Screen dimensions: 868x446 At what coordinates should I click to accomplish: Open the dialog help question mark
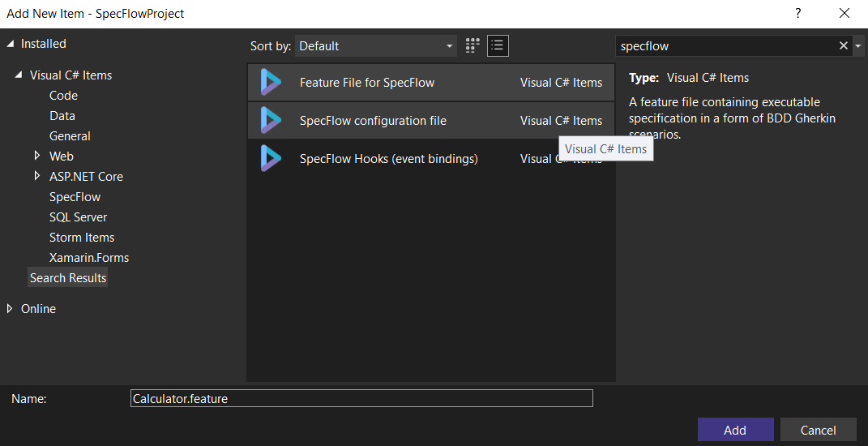pyautogui.click(x=798, y=13)
